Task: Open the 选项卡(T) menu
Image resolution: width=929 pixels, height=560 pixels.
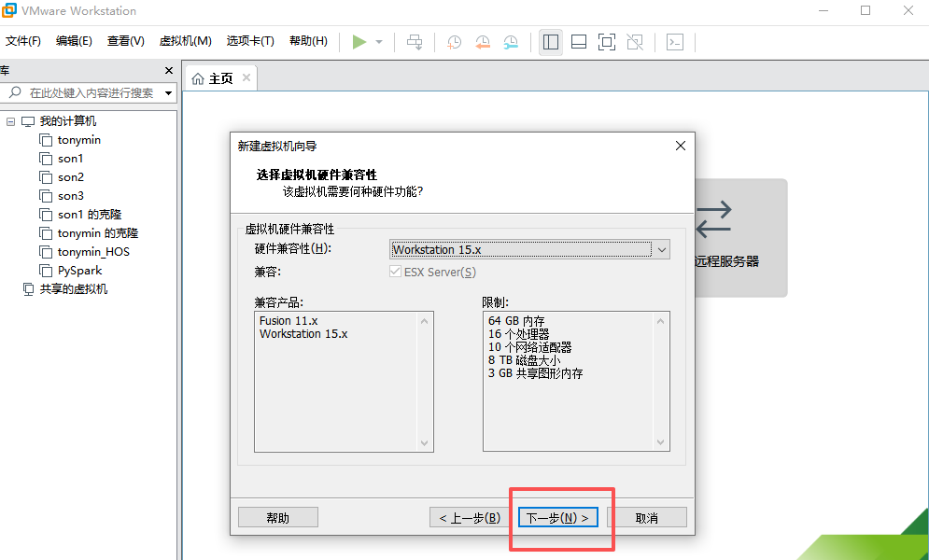Action: (x=250, y=41)
